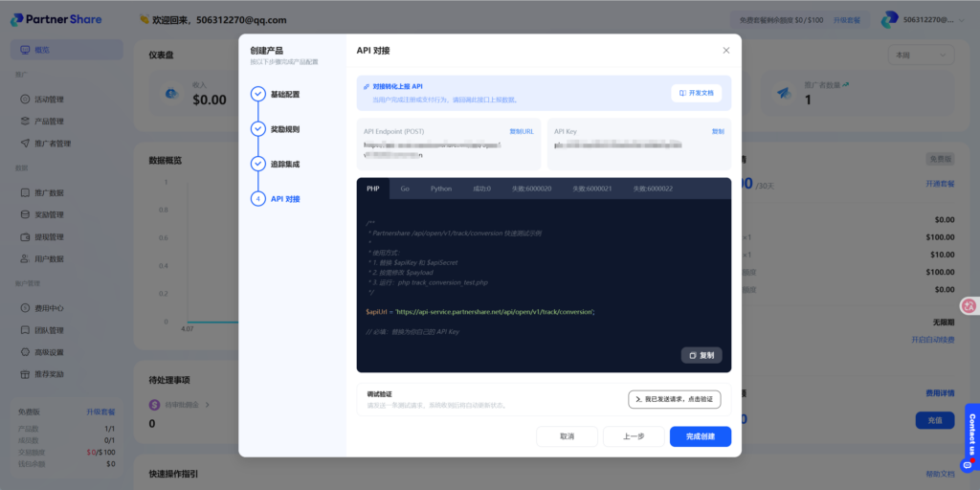This screenshot has width=980, height=490.
Task: Click the 取消 cancel button
Action: pyautogui.click(x=567, y=436)
